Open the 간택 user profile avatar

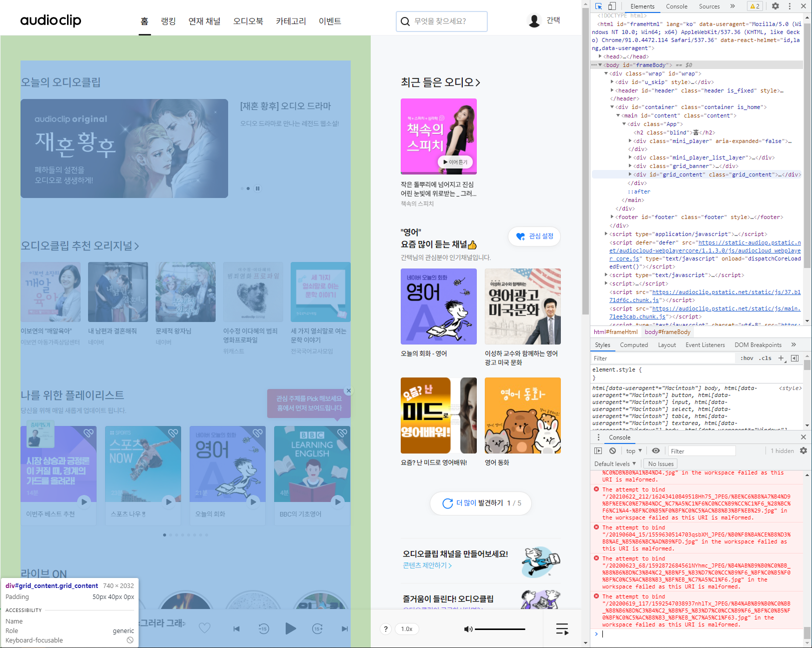534,20
